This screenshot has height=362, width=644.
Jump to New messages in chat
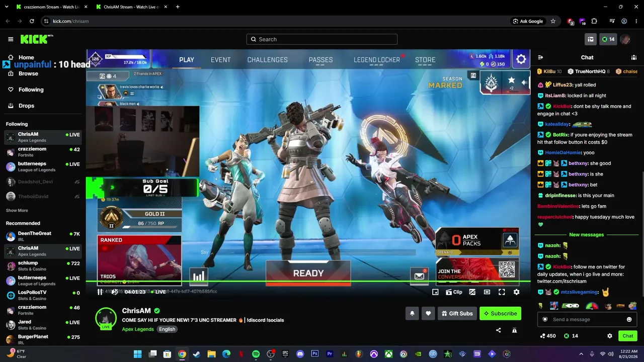(586, 235)
